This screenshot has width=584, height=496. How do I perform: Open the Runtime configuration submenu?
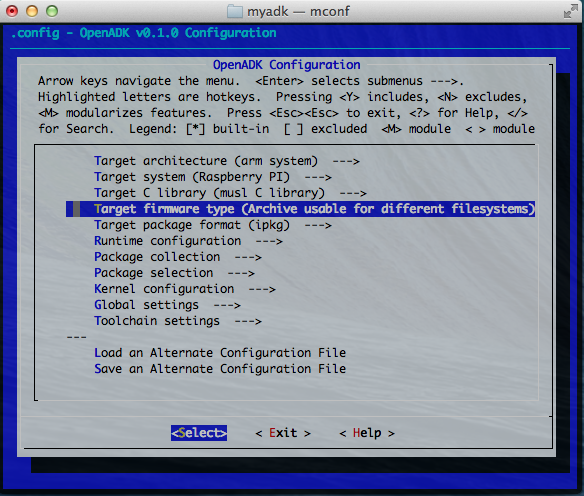tap(188, 241)
